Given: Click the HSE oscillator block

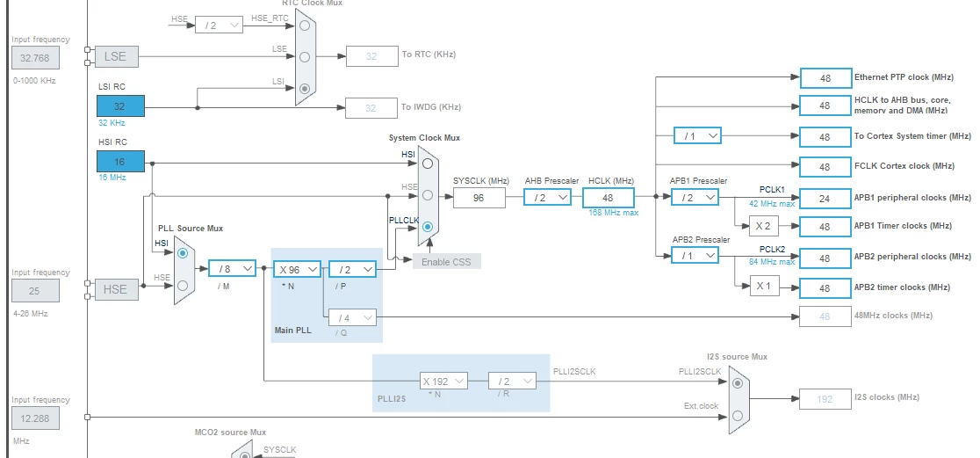Looking at the screenshot, I should click(116, 290).
